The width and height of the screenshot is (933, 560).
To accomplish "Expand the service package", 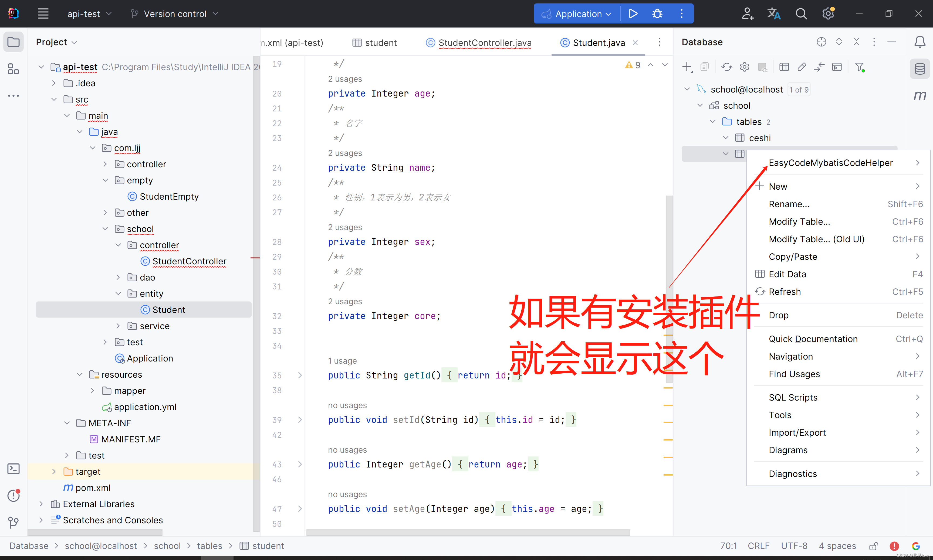I will (118, 326).
